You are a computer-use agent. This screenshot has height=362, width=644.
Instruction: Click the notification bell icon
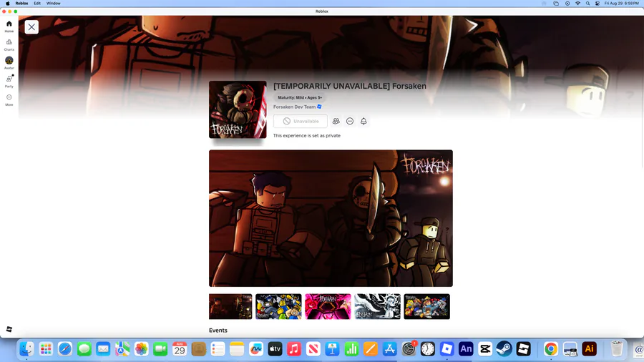[x=364, y=121]
